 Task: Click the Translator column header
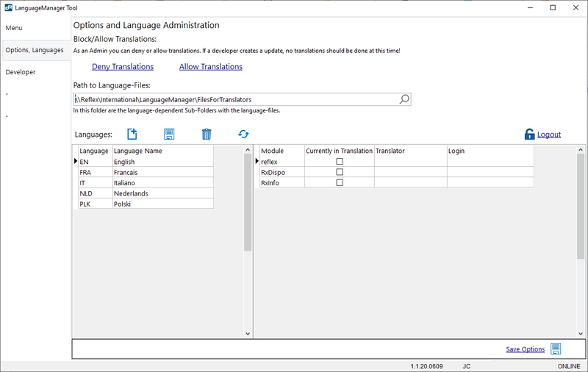411,151
